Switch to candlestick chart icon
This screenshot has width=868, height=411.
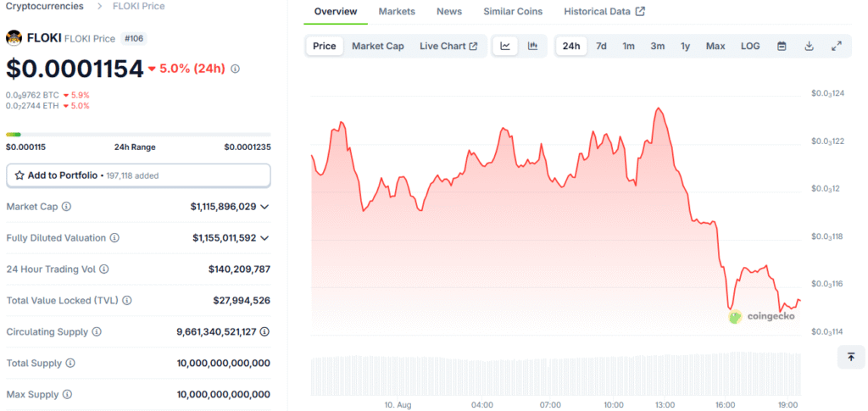point(532,46)
